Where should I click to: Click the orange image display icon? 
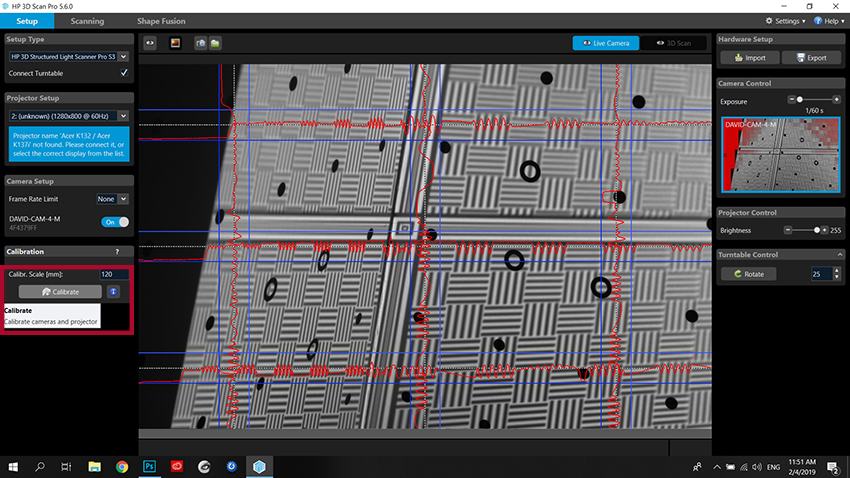pos(175,43)
